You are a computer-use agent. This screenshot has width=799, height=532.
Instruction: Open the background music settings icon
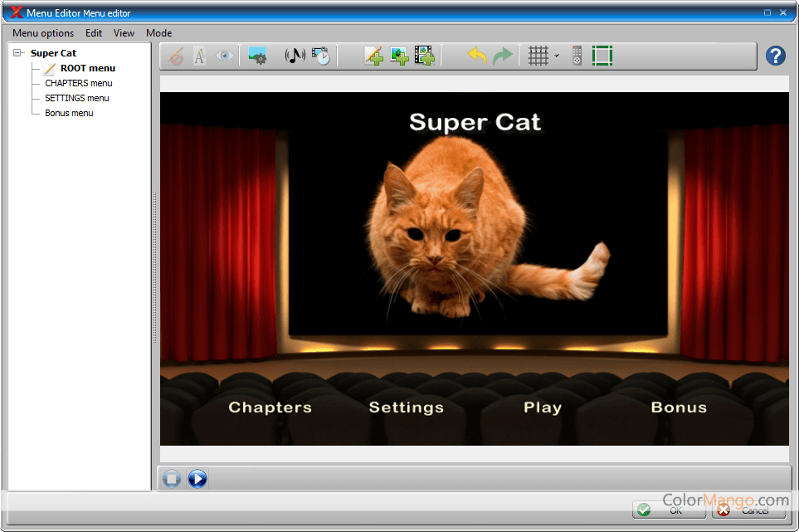point(295,56)
